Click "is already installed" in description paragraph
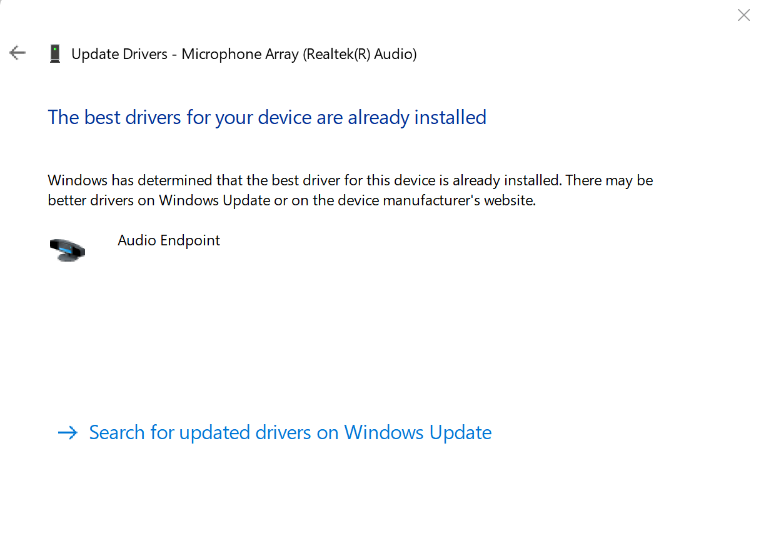762x536 pixels. [504, 180]
